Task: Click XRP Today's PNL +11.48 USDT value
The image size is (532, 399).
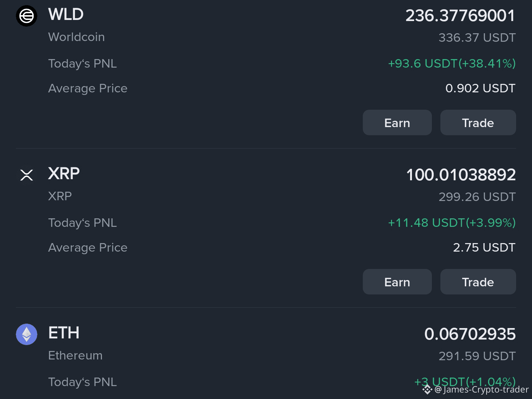Action: [x=452, y=223]
